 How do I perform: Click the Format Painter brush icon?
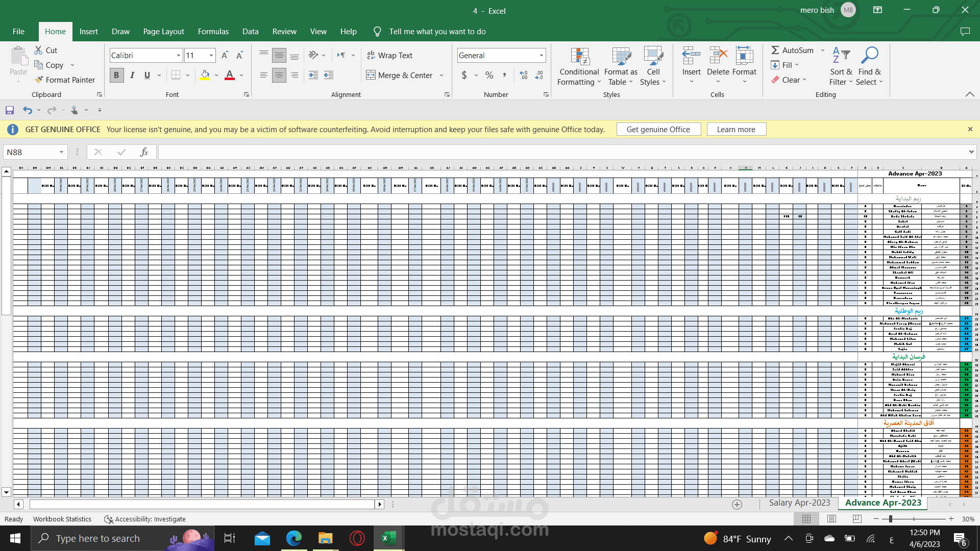click(39, 80)
